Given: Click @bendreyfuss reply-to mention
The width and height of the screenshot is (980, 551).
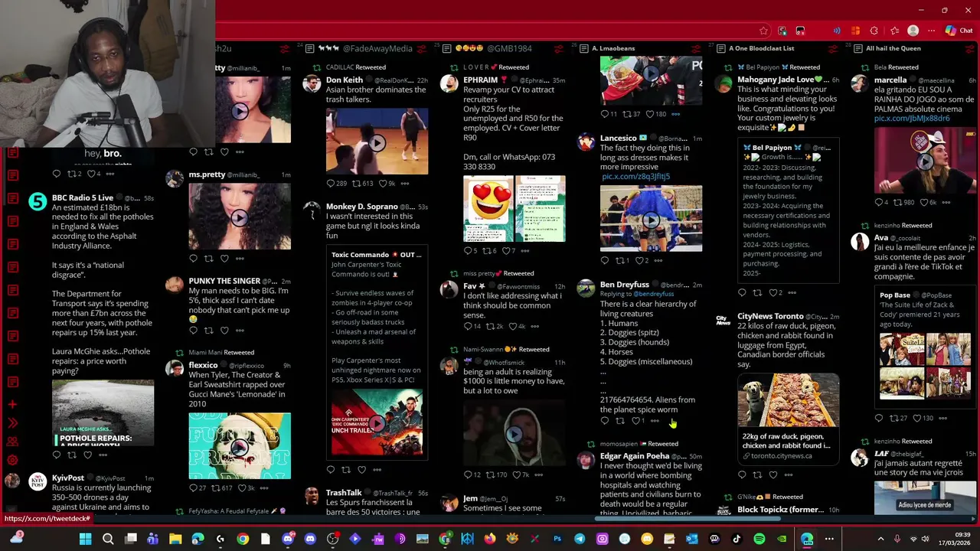Looking at the screenshot, I should [653, 294].
